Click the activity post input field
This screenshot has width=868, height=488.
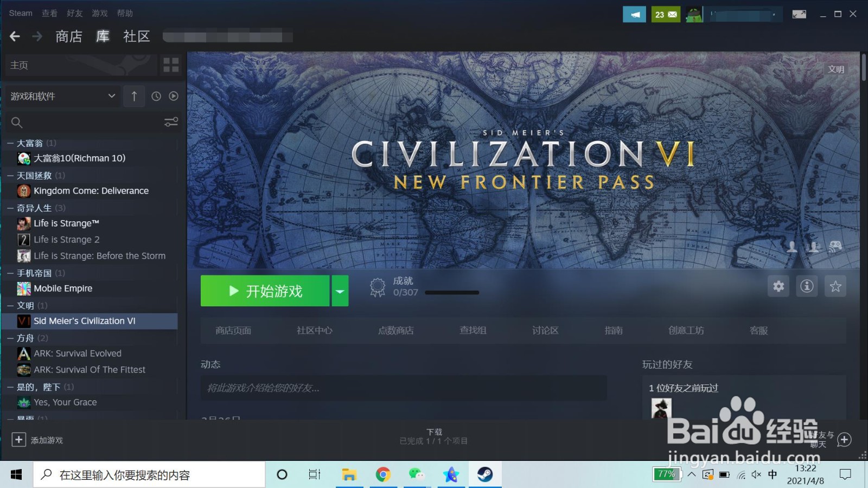click(x=404, y=388)
